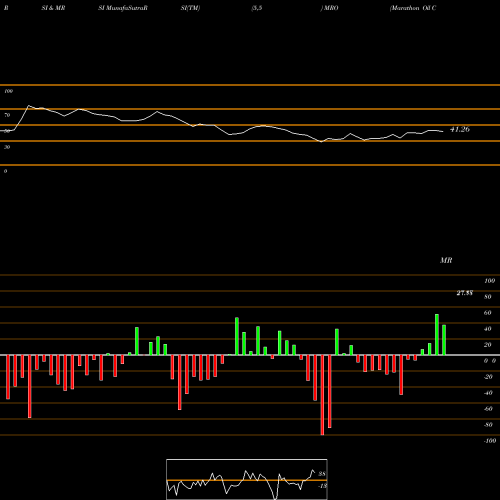Click MR histogram right-axis label 40
This screenshot has width=500, height=500.
[488, 329]
